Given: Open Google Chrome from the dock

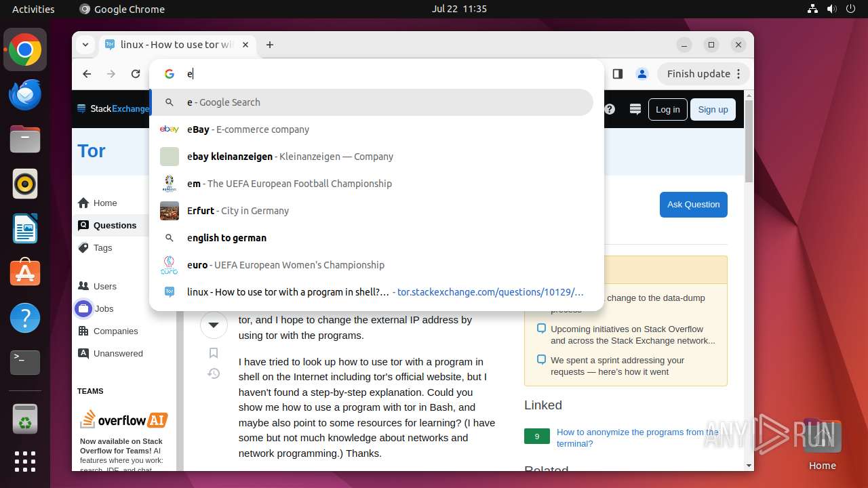Looking at the screenshot, I should coord(25,50).
